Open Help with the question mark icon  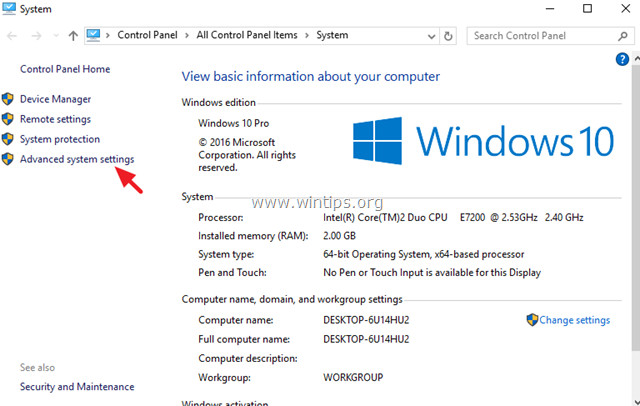[x=622, y=60]
